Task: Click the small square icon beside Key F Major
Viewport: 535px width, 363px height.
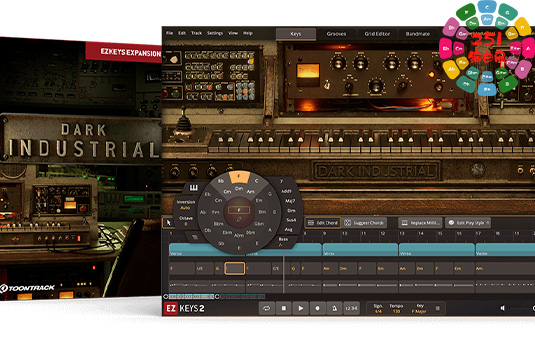Action: pyautogui.click(x=438, y=308)
